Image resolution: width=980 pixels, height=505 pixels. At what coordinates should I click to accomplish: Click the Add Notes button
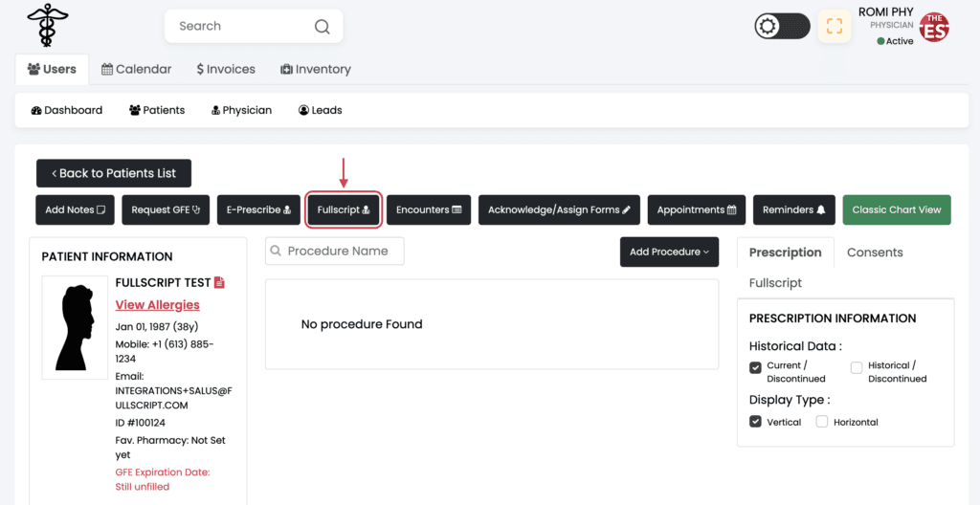coord(75,210)
